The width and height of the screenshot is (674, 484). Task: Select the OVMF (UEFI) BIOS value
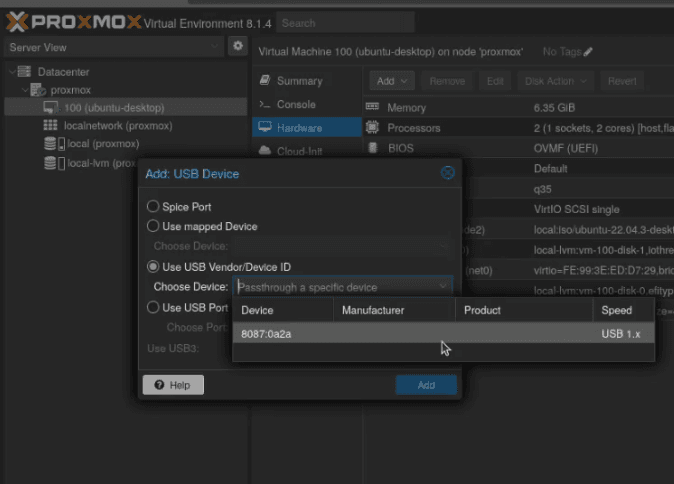tap(565, 148)
